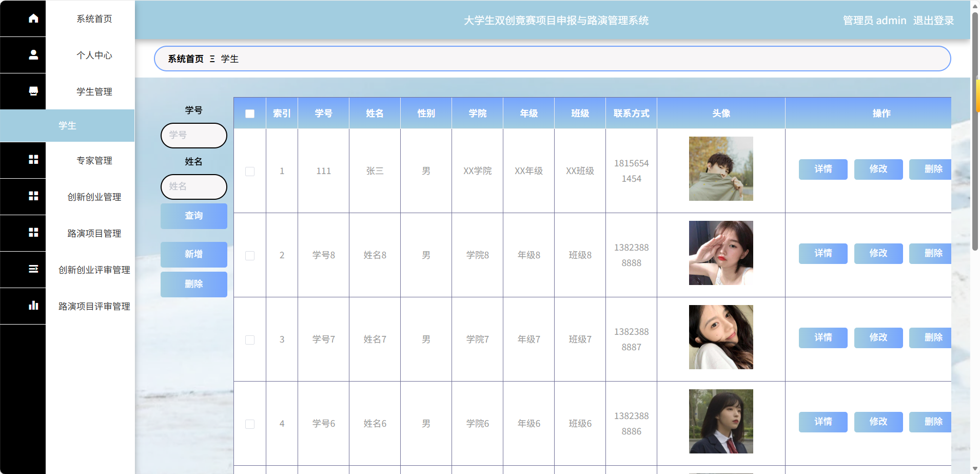Screen dimensions: 980x474
Task: Click the 班级8 cell
Action: click(x=580, y=255)
